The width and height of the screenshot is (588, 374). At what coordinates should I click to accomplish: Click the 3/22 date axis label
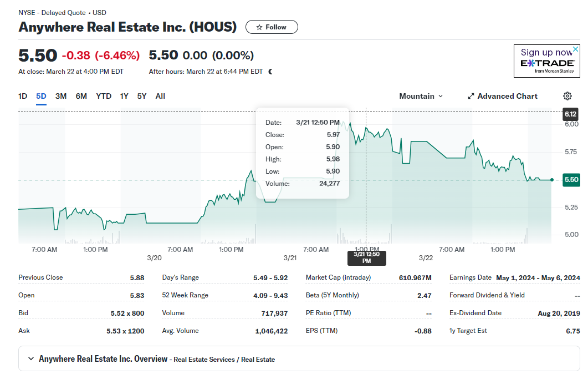tap(426, 257)
